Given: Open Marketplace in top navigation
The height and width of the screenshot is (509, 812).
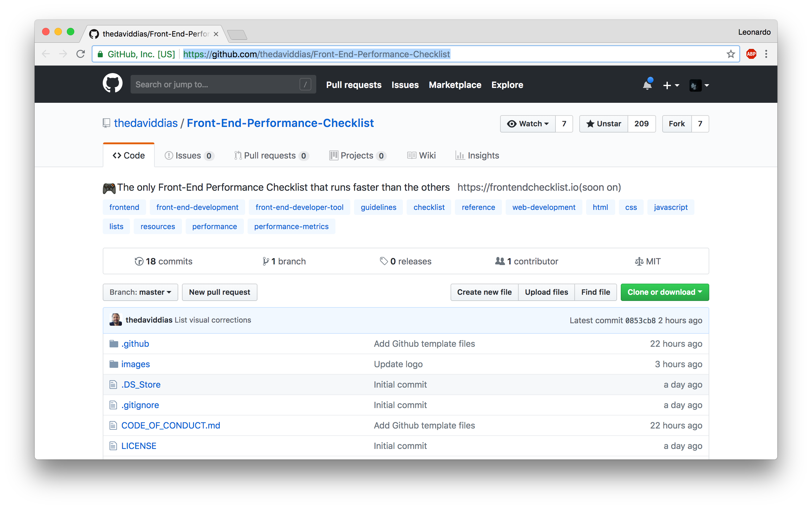Looking at the screenshot, I should point(455,85).
